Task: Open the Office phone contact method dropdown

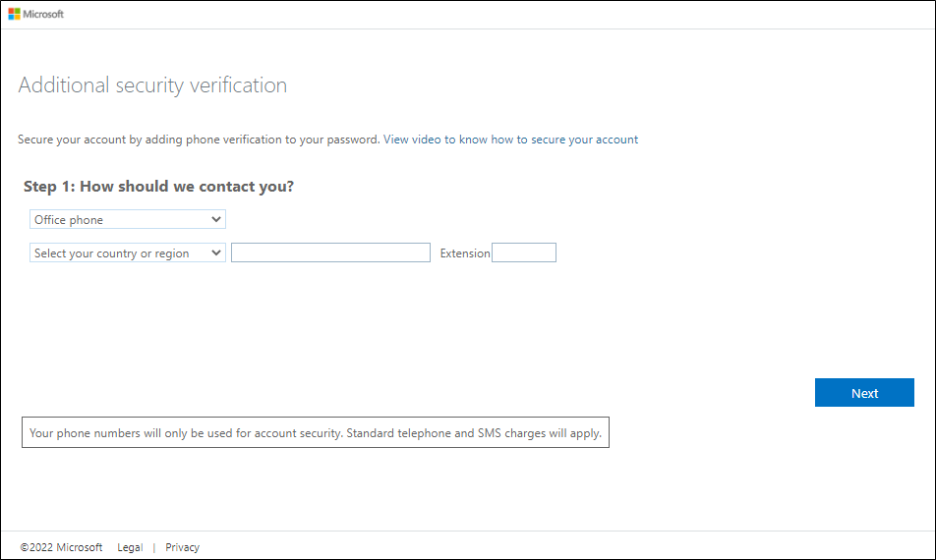Action: (x=128, y=219)
